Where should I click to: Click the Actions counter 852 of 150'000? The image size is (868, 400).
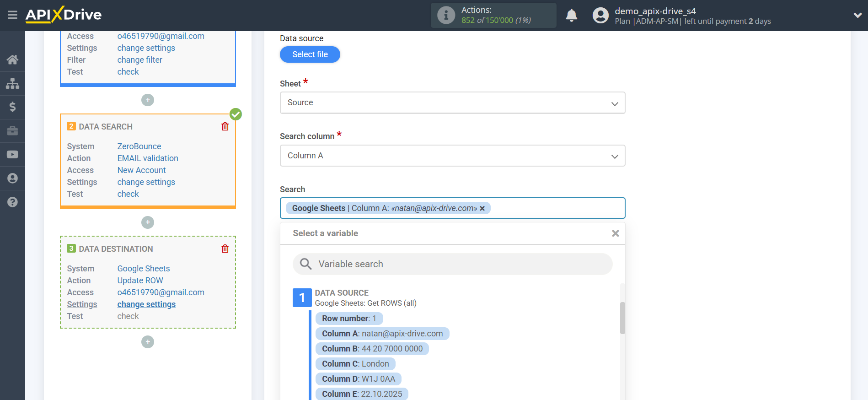[496, 20]
